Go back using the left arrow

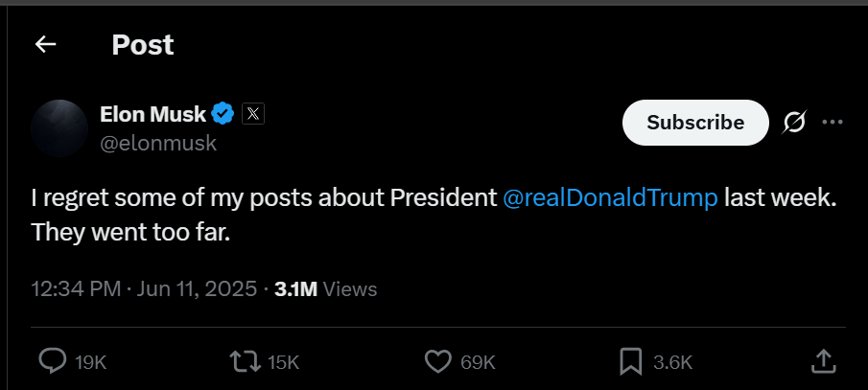45,44
